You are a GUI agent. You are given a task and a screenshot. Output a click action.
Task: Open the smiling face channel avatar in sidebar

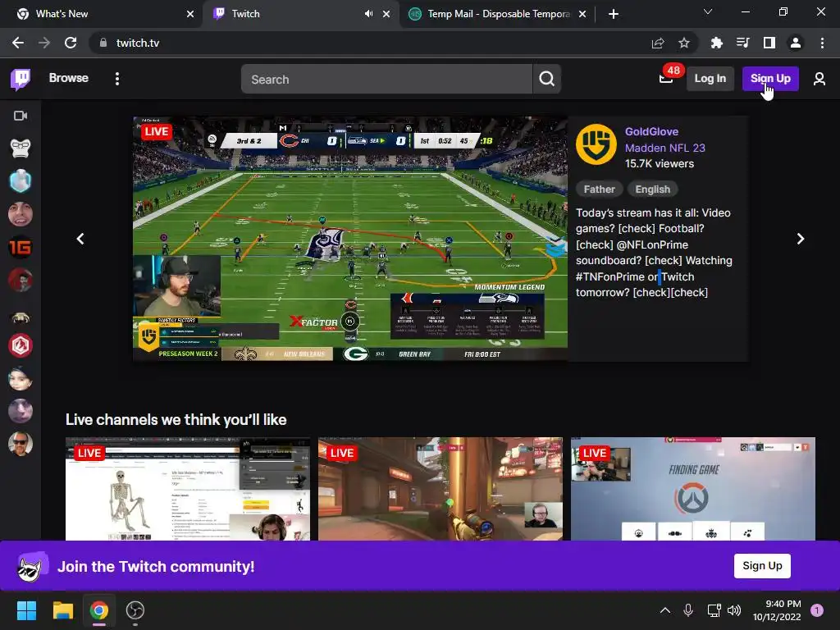pyautogui.click(x=21, y=214)
